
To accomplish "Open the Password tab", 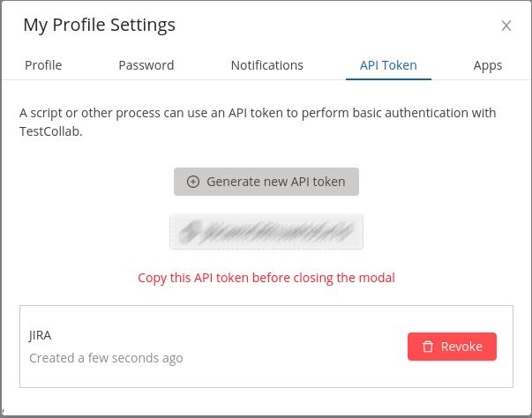I will point(146,65).
